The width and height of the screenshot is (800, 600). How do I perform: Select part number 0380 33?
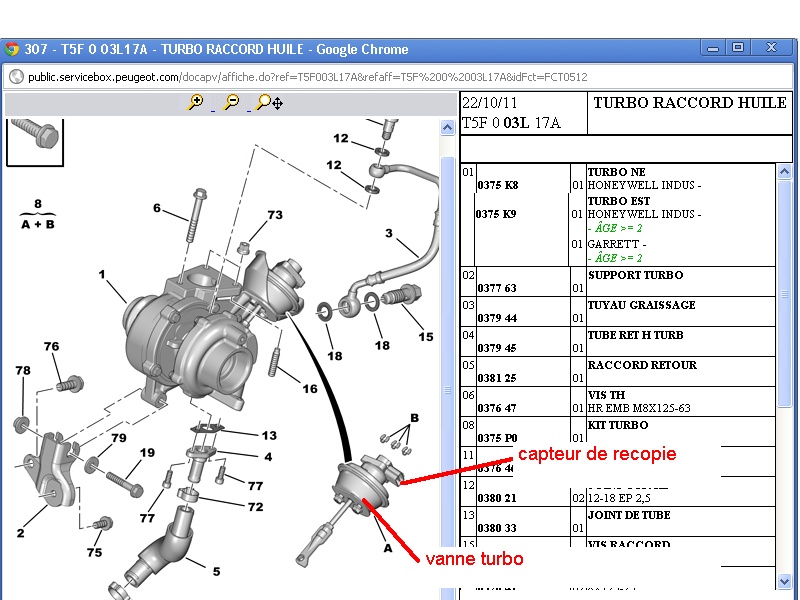coord(497,529)
